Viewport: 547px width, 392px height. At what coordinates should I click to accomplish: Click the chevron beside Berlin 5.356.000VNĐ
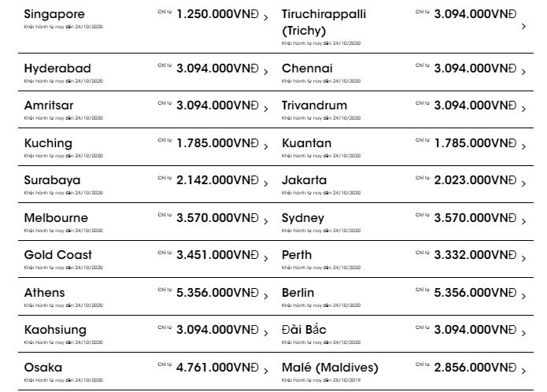(523, 296)
